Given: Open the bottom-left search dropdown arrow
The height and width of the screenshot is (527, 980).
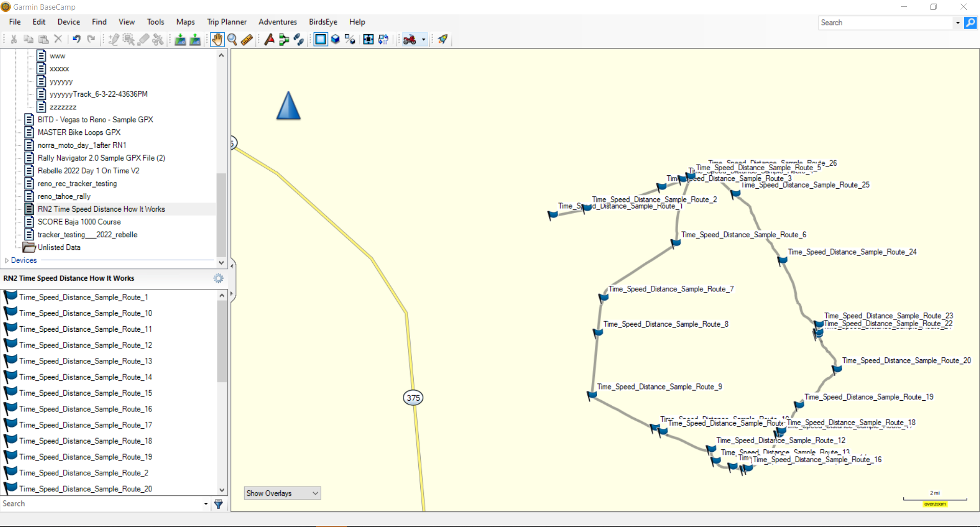Looking at the screenshot, I should pyautogui.click(x=206, y=504).
